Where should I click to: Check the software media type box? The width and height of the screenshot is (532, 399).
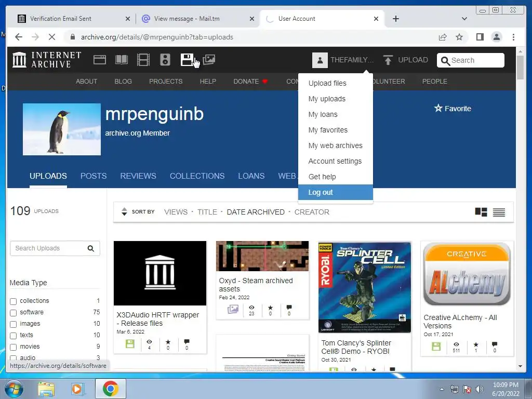13,313
